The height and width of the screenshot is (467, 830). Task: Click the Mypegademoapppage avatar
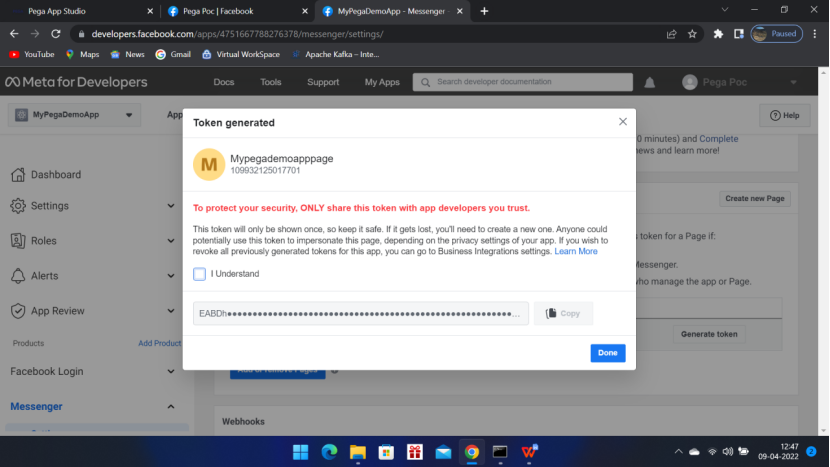tap(209, 164)
